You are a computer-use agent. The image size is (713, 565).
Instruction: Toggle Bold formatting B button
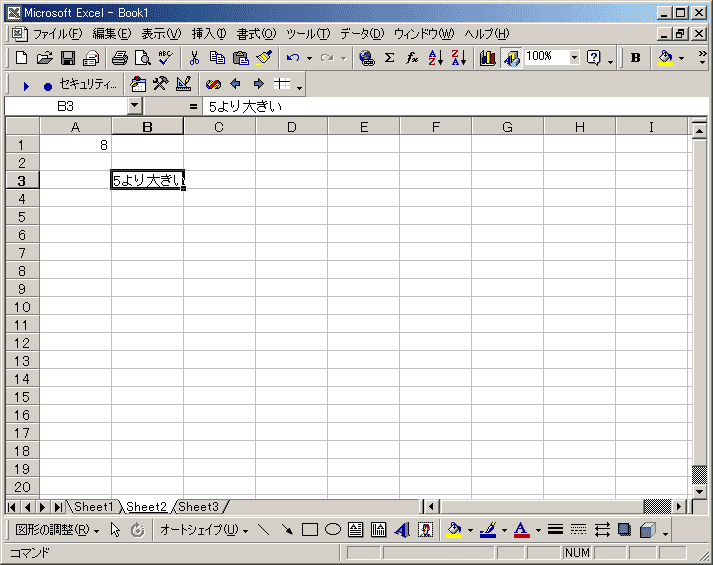pos(635,58)
